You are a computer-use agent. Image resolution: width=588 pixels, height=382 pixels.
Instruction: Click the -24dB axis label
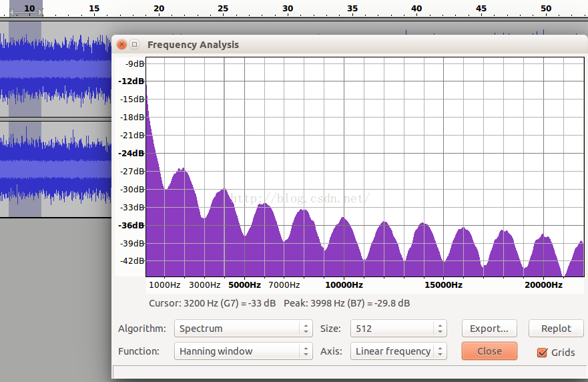[x=131, y=153]
